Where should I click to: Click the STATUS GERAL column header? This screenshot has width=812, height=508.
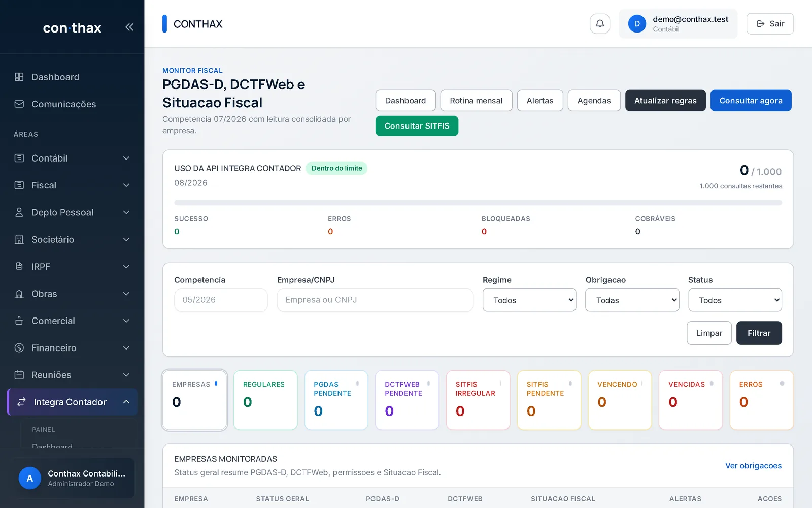(282, 499)
